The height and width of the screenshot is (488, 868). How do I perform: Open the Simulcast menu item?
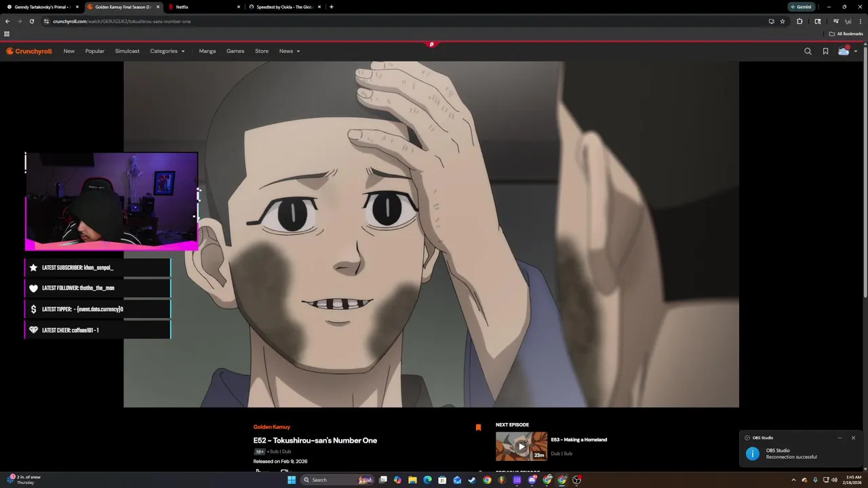coord(127,51)
